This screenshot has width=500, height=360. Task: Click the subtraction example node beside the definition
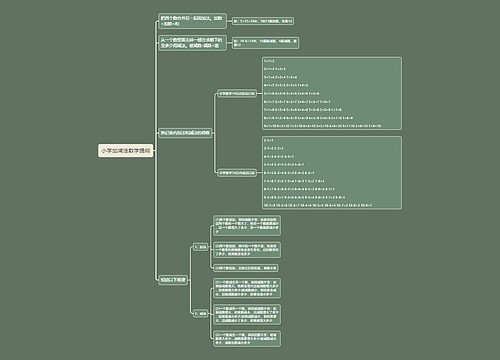tap(265, 43)
